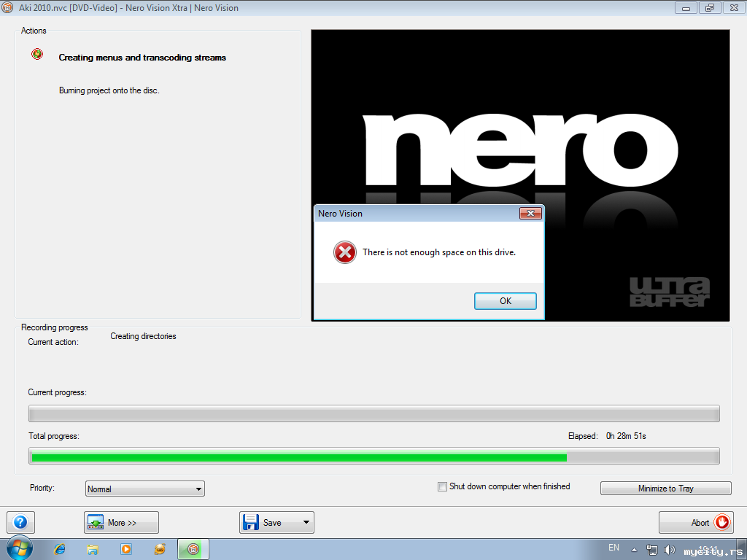Image resolution: width=747 pixels, height=560 pixels.
Task: Click Minimize to Tray button
Action: 665,488
